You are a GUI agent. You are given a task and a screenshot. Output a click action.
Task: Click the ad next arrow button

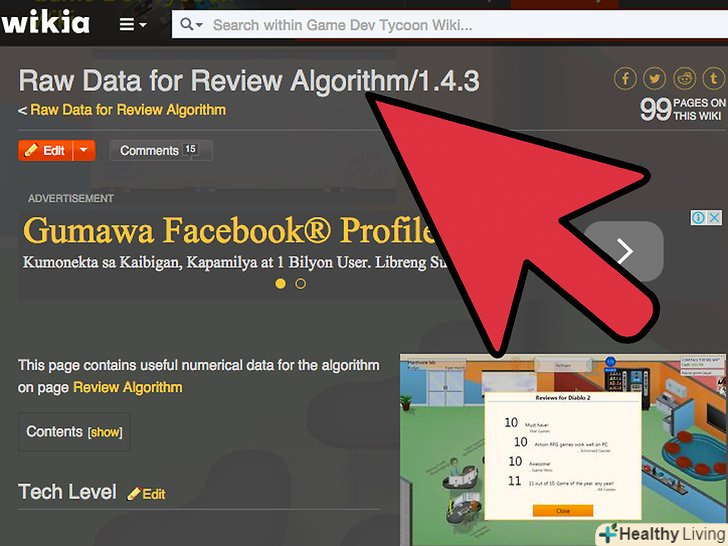[x=624, y=252]
